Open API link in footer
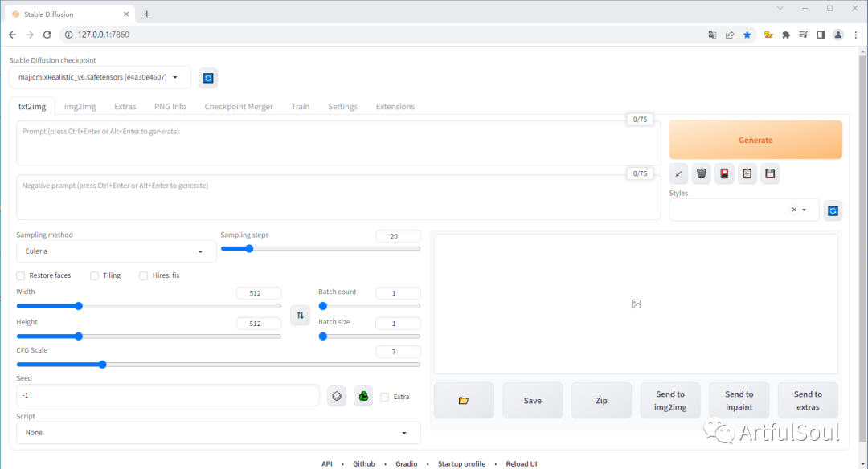This screenshot has width=868, height=469. point(327,463)
